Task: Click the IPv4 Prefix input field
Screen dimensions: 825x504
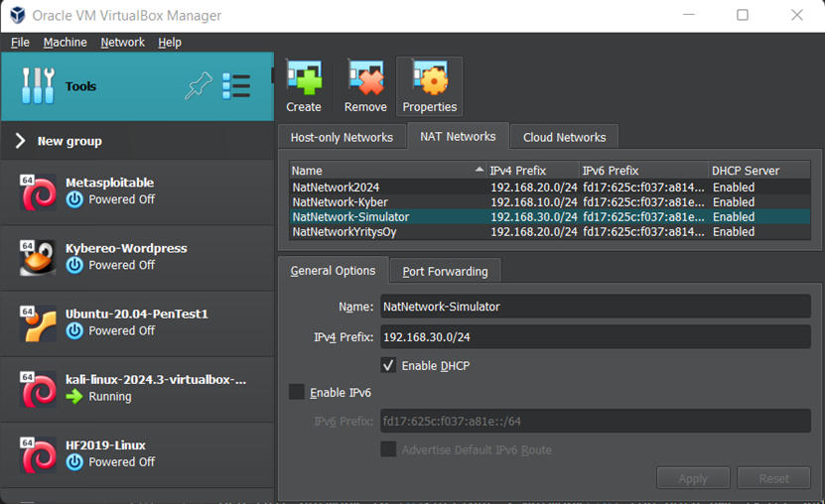Action: click(596, 337)
